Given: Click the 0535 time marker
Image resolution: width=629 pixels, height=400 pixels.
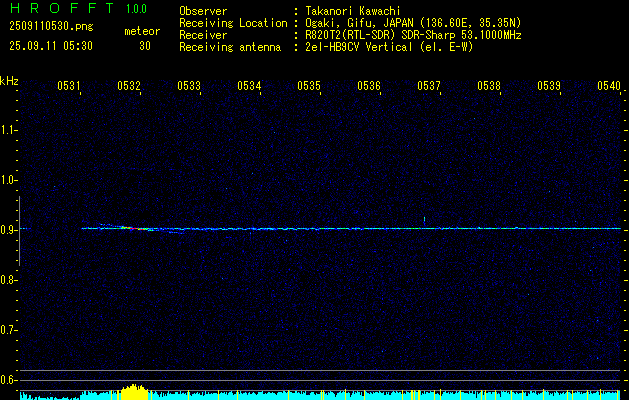Looking at the screenshot, I should point(309,86).
